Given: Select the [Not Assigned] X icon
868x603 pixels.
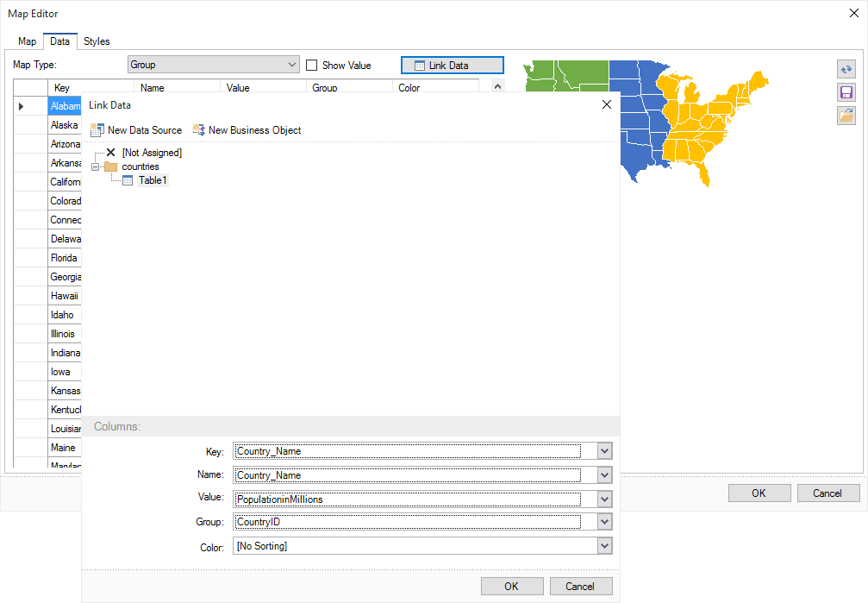Looking at the screenshot, I should 110,153.
